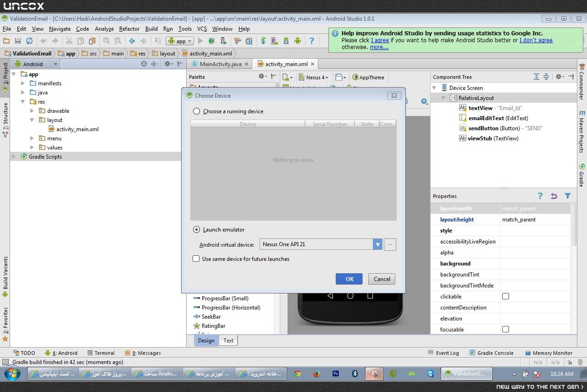Collapse the RelativeLayout node in Component Tree
The image size is (587, 392).
tap(443, 98)
